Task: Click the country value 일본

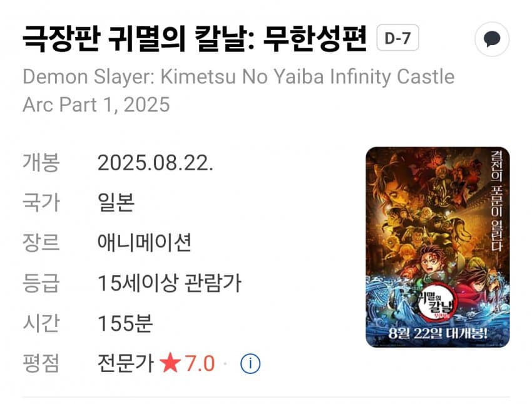Action: [x=116, y=202]
